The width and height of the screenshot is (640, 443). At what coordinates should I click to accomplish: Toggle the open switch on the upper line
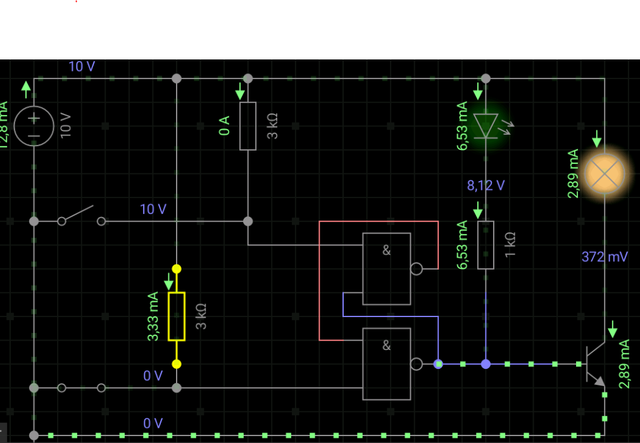pos(81,216)
